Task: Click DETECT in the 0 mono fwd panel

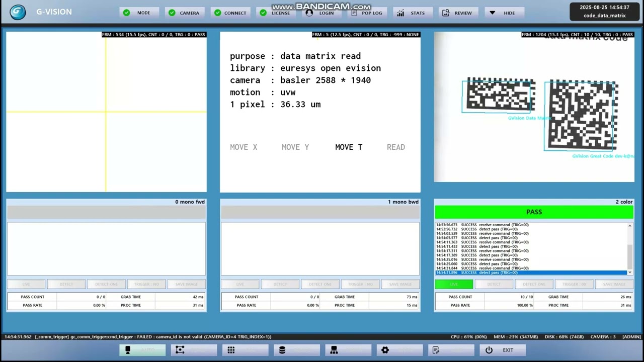Action: coord(66,284)
